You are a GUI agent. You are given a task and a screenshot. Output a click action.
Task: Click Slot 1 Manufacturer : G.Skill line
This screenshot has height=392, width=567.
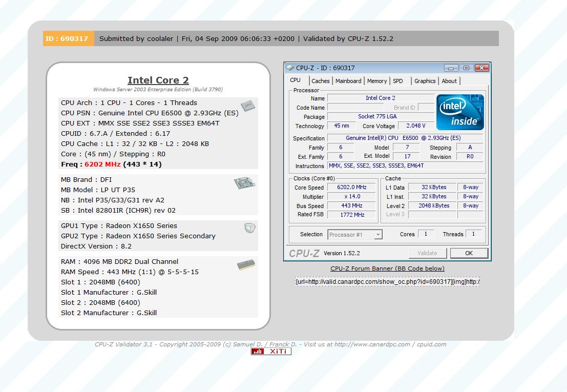click(x=109, y=292)
